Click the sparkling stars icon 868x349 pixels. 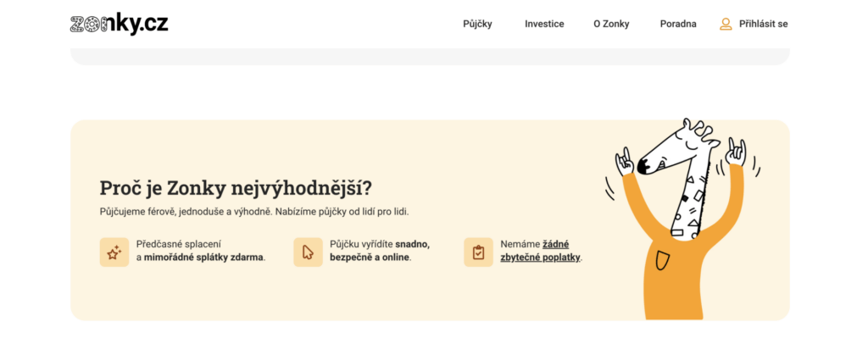(114, 252)
